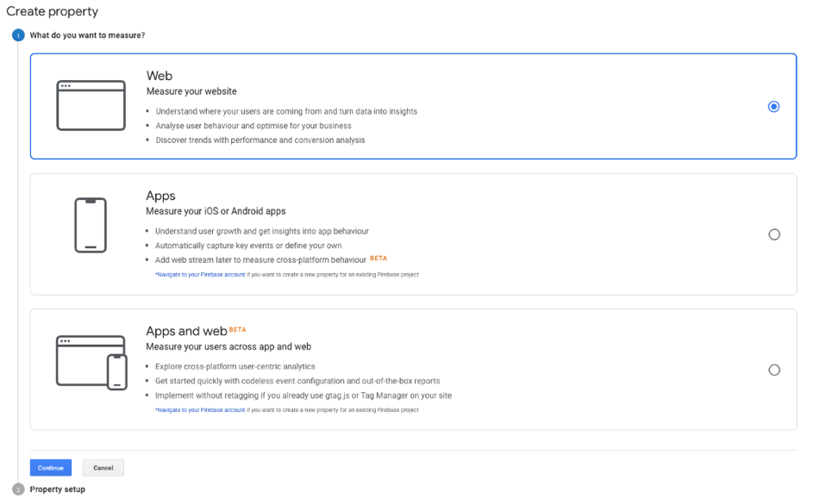Collapse the "What do you want to measure?" step
813x504 pixels.
pos(87,35)
